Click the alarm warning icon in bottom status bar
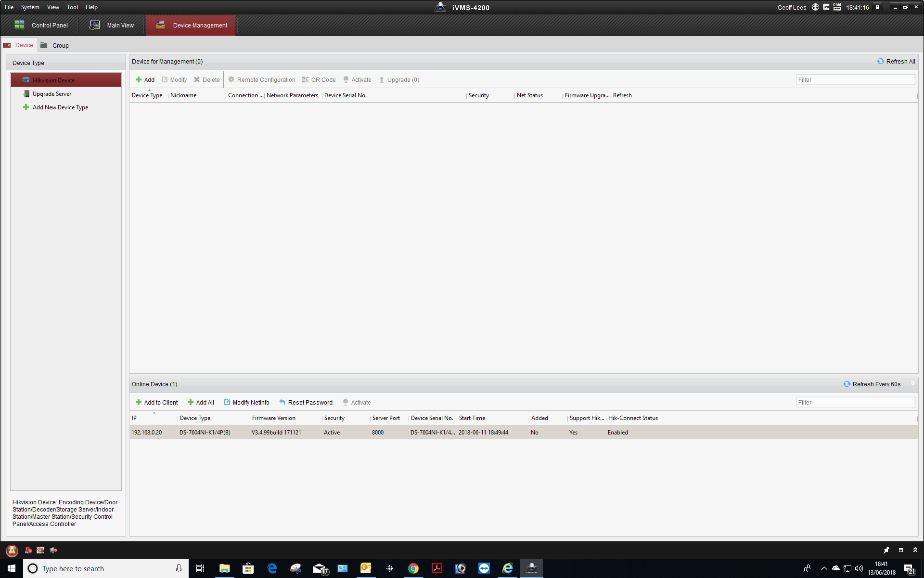 [11, 550]
